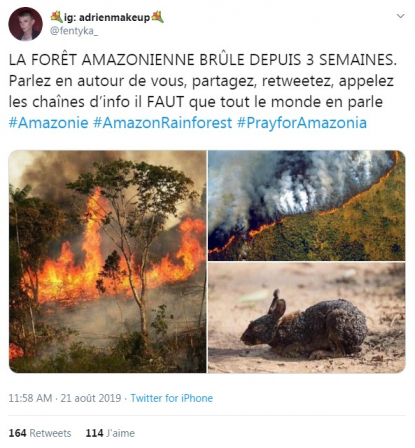Click the 21 août 2019 date

(91, 398)
